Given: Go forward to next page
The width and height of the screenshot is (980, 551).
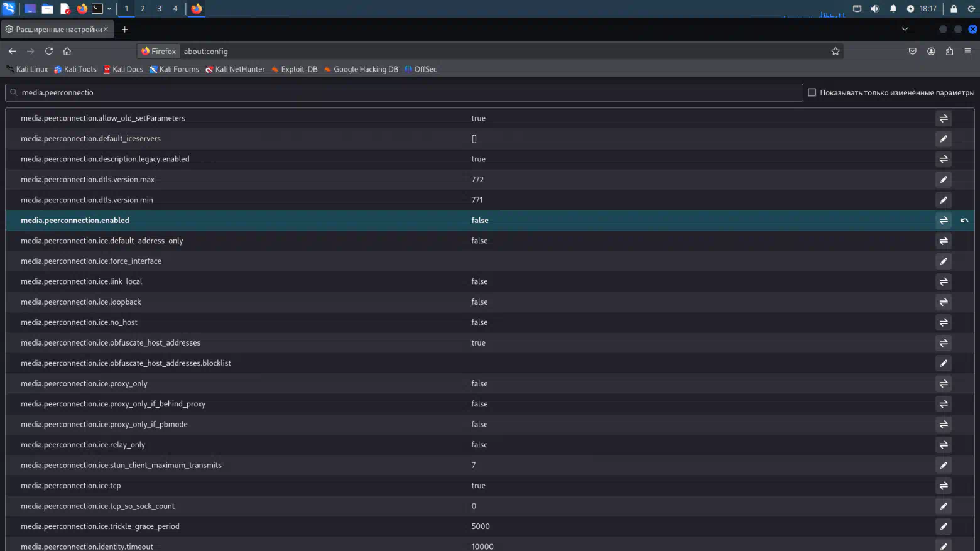Looking at the screenshot, I should pos(30,52).
